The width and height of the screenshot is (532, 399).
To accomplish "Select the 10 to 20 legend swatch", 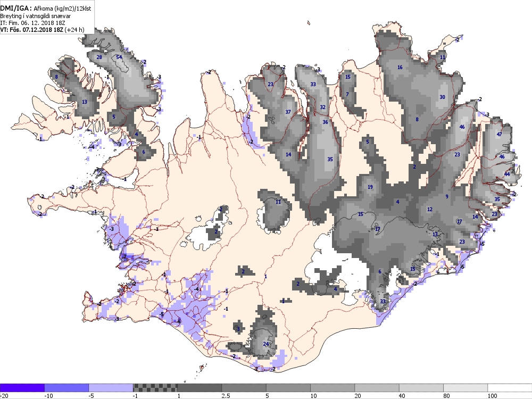I will 332,388.
